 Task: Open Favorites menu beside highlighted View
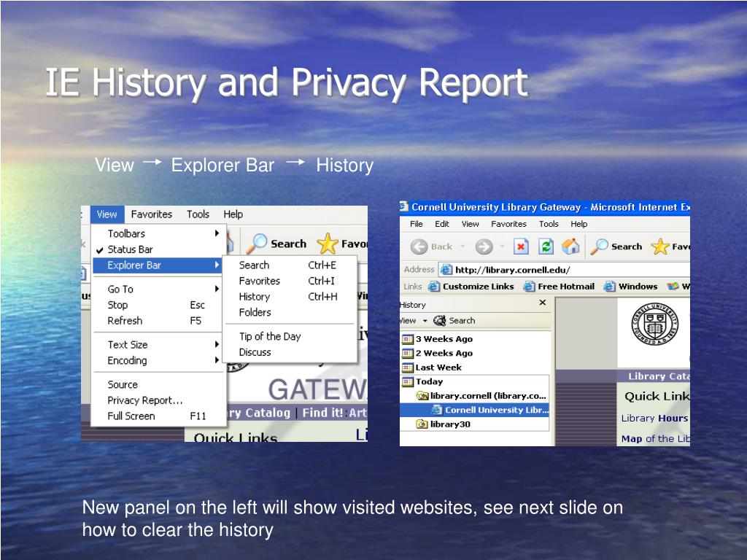coord(152,214)
